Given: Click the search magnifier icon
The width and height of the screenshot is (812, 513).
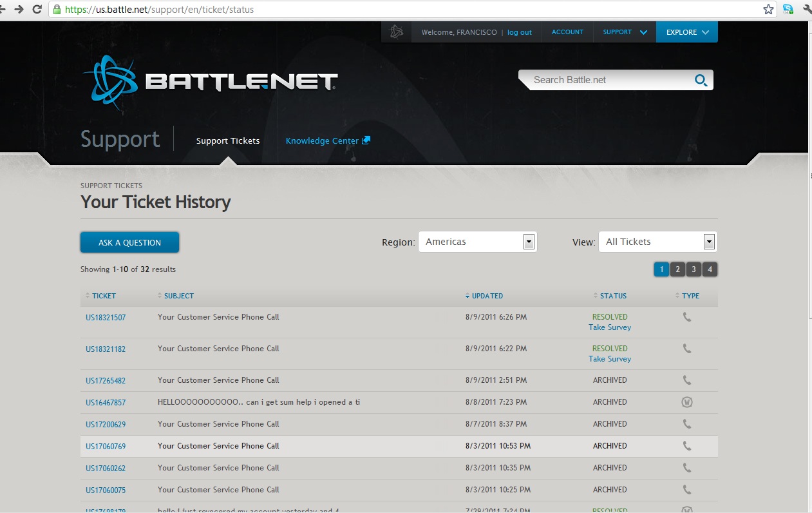Looking at the screenshot, I should (x=701, y=80).
